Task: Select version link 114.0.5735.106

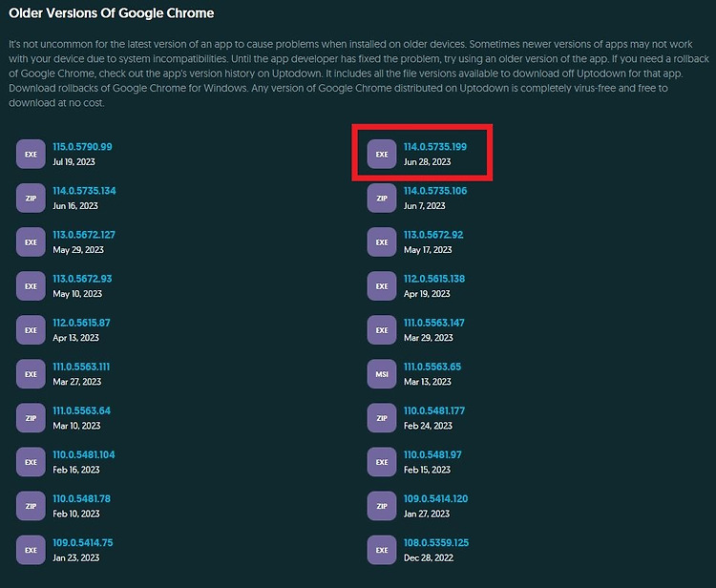Action: coord(435,190)
